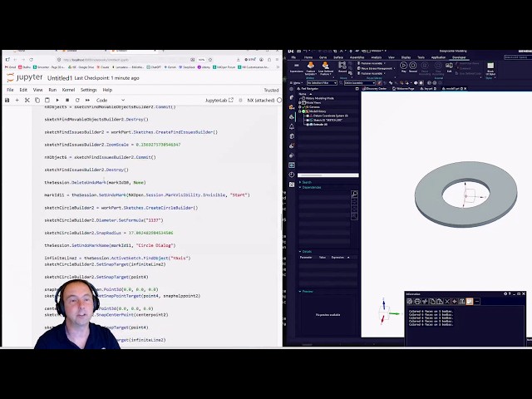Open the Jupyter Kernel menu
The width and height of the screenshot is (532, 399).
coord(68,90)
